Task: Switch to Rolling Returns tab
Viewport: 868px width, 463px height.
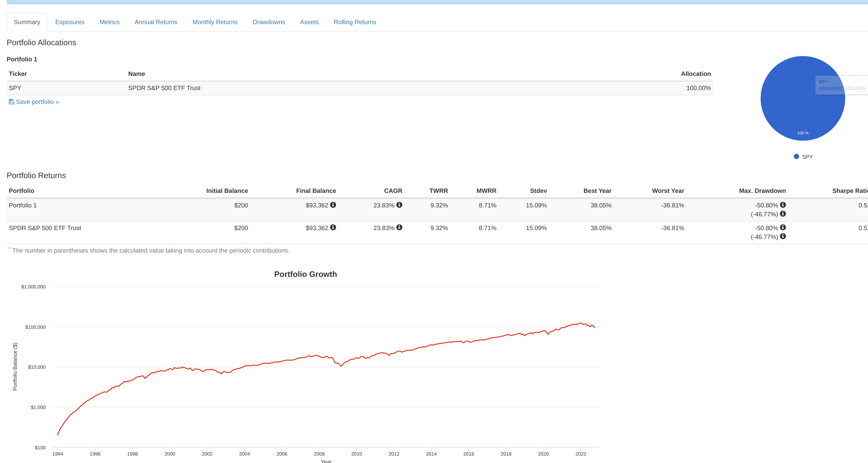Action: 355,22
